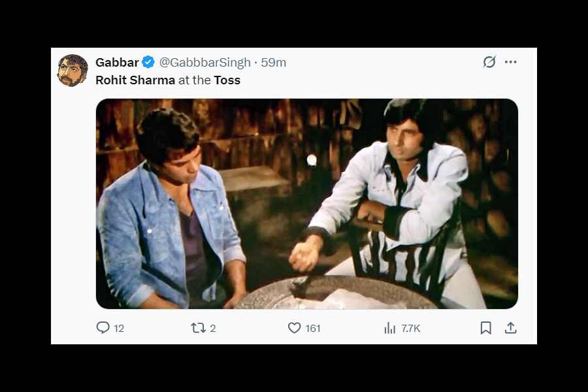Open view analytics bar chart icon

coord(390,328)
